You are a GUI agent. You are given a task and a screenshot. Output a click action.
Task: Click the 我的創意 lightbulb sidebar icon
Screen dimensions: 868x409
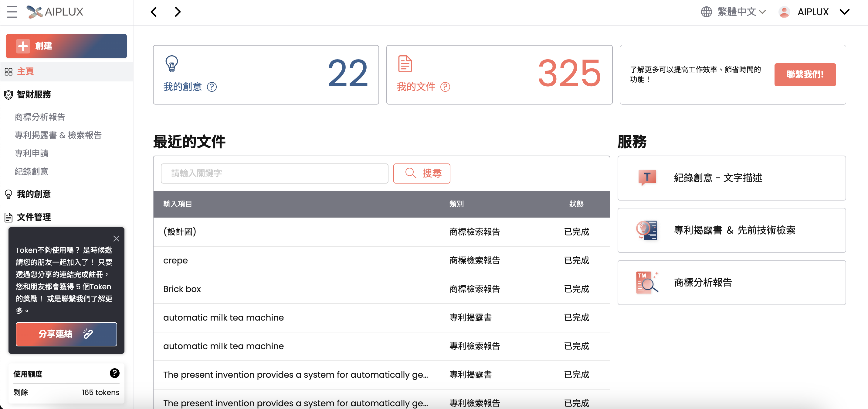coord(8,194)
